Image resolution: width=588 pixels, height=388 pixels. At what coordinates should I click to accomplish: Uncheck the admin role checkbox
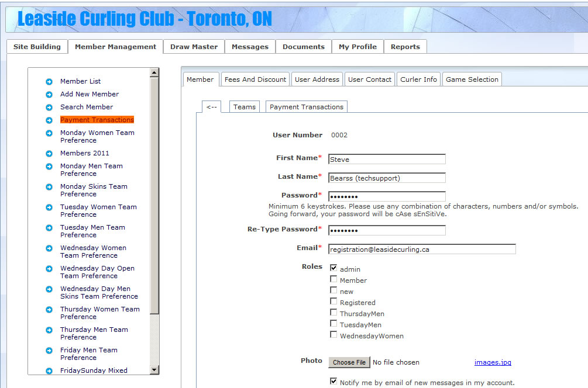coord(333,268)
